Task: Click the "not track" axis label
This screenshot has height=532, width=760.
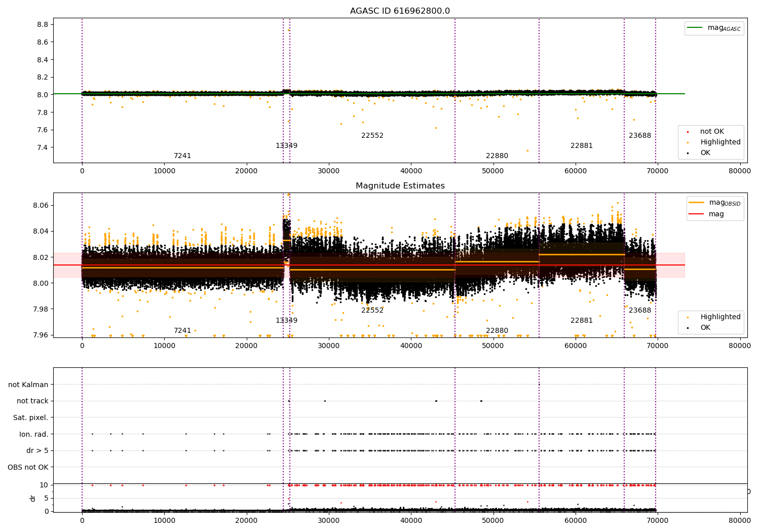Action: (x=32, y=401)
